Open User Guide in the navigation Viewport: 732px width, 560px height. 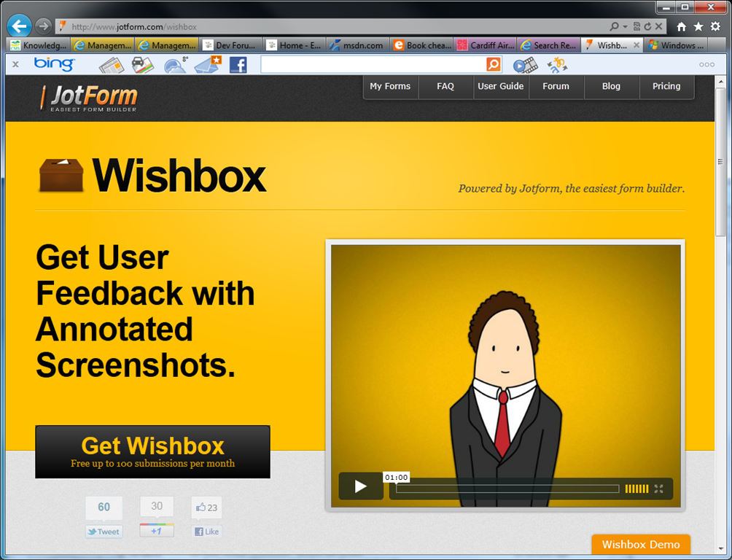pos(500,86)
